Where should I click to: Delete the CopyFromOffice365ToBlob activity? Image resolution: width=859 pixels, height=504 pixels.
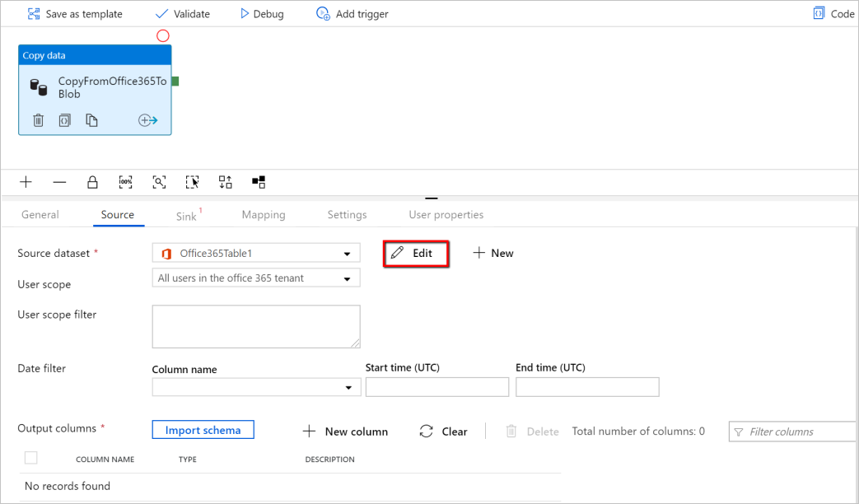click(x=38, y=119)
